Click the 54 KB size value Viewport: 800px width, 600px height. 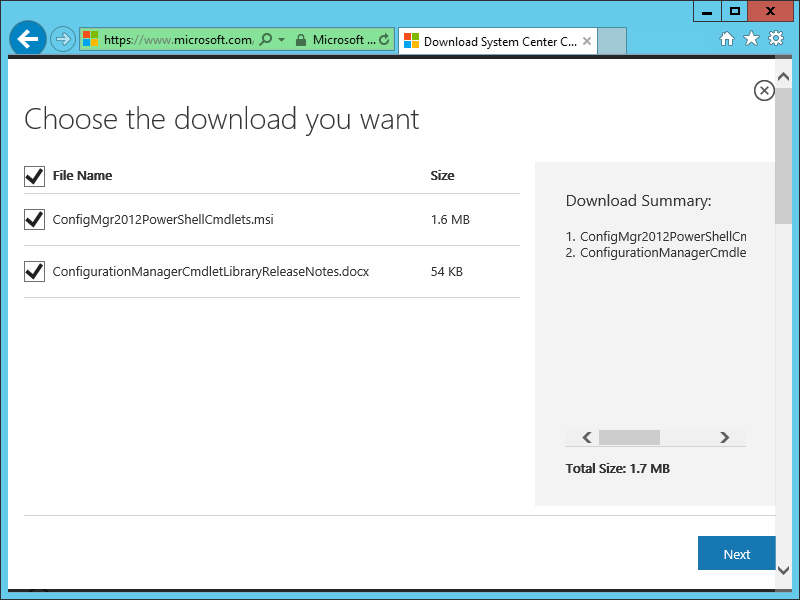(446, 271)
